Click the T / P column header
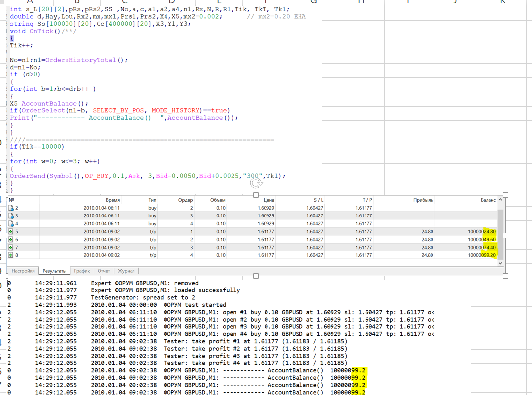Image resolution: width=532 pixels, height=395 pixels. (x=367, y=200)
